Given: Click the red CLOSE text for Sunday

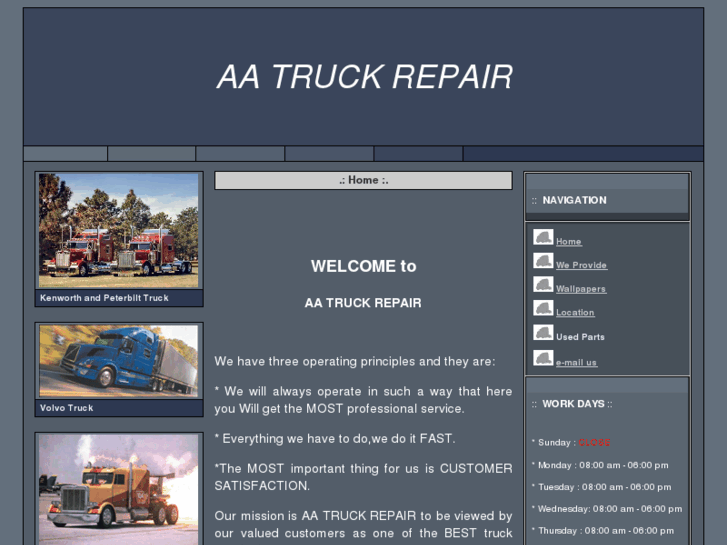Looking at the screenshot, I should click(594, 442).
